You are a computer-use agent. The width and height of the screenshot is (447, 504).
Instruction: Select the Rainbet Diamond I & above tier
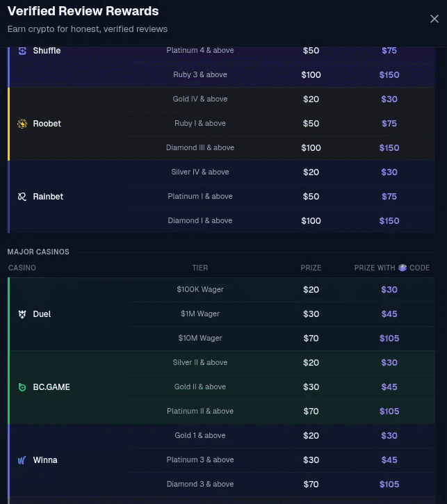(x=200, y=221)
